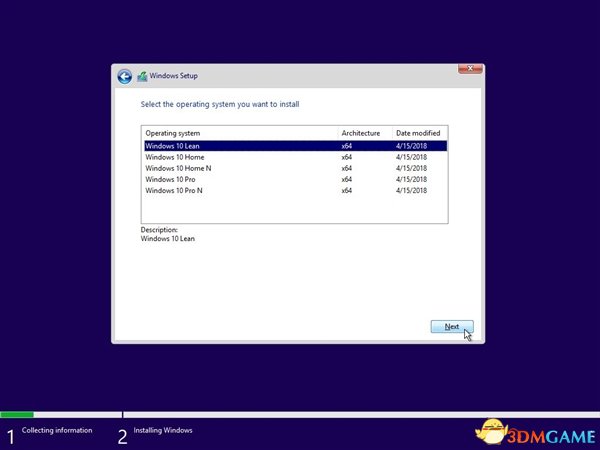Click x64 in the Windows 10 Pro row
600x450 pixels.
click(x=347, y=179)
